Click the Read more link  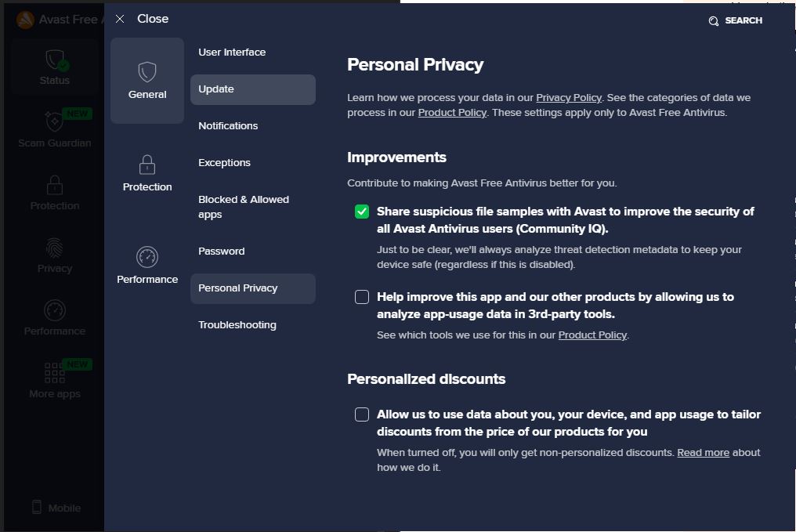pos(703,452)
